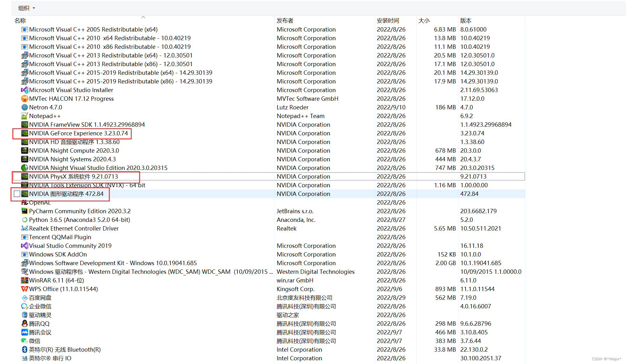Tick the checkbox beside NVIDIA 图形驱动程序 472.84
Image resolution: width=626 pixels, height=364 pixels.
(17, 194)
